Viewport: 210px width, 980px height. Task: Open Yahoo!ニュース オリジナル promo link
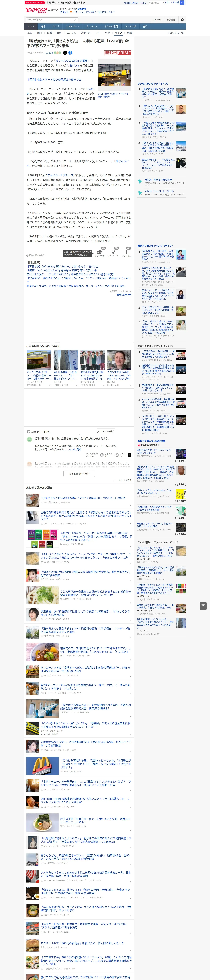click(x=159, y=191)
